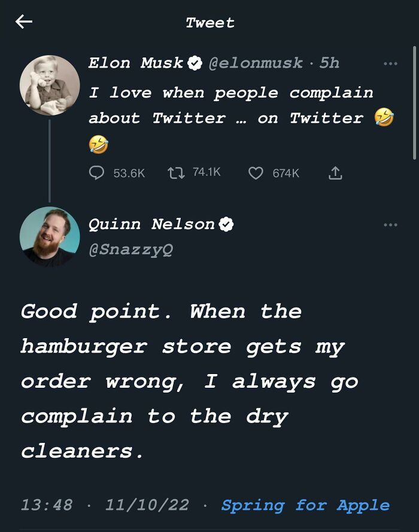The width and height of the screenshot is (419, 532).
Task: Open more options on Quinn Nelson's tweet
Action: tap(390, 225)
